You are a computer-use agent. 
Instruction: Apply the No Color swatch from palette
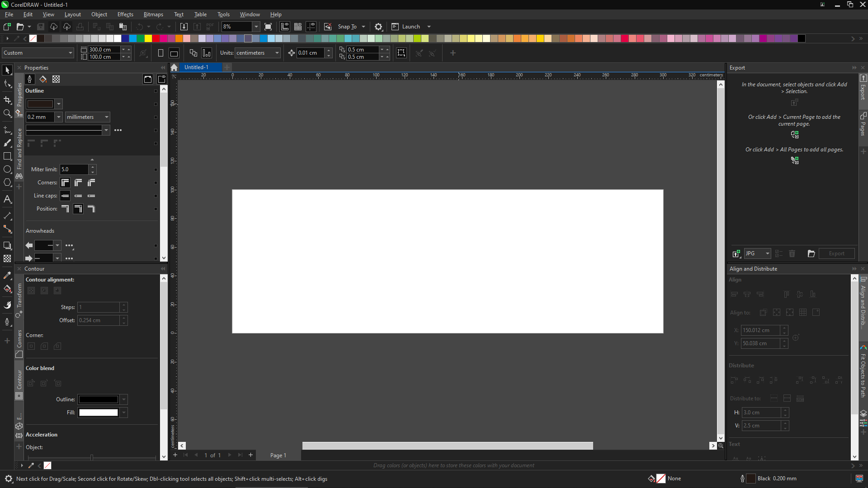33,38
